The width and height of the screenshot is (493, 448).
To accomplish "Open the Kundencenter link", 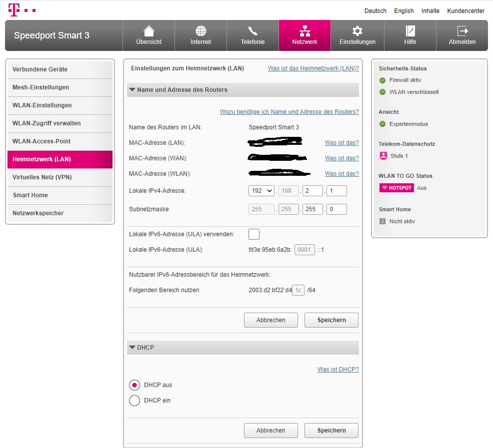I will pyautogui.click(x=465, y=11).
